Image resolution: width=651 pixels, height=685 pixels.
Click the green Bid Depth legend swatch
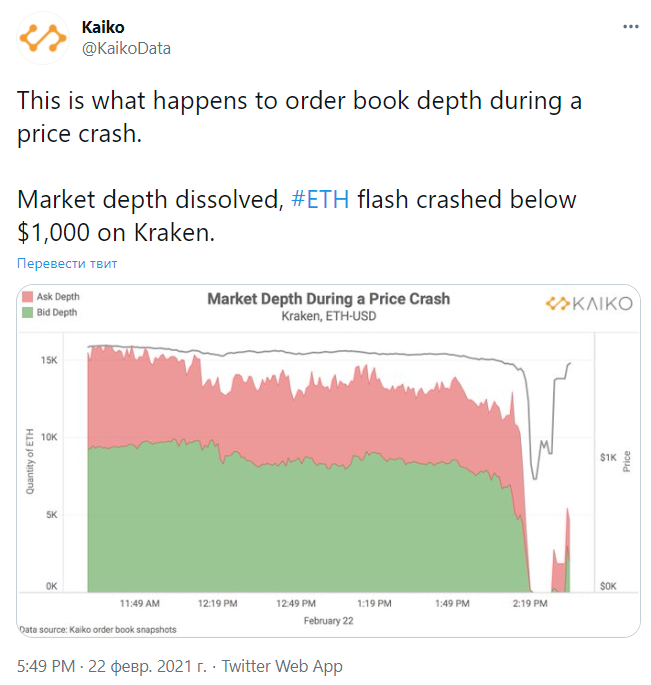pyautogui.click(x=27, y=312)
